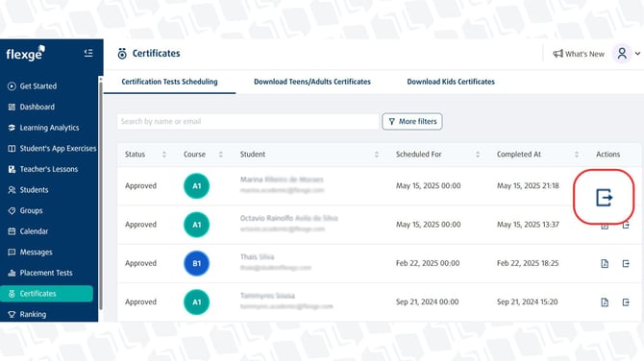Open the Get Started sidebar item
Image resolution: width=644 pixels, height=361 pixels.
click(33, 86)
